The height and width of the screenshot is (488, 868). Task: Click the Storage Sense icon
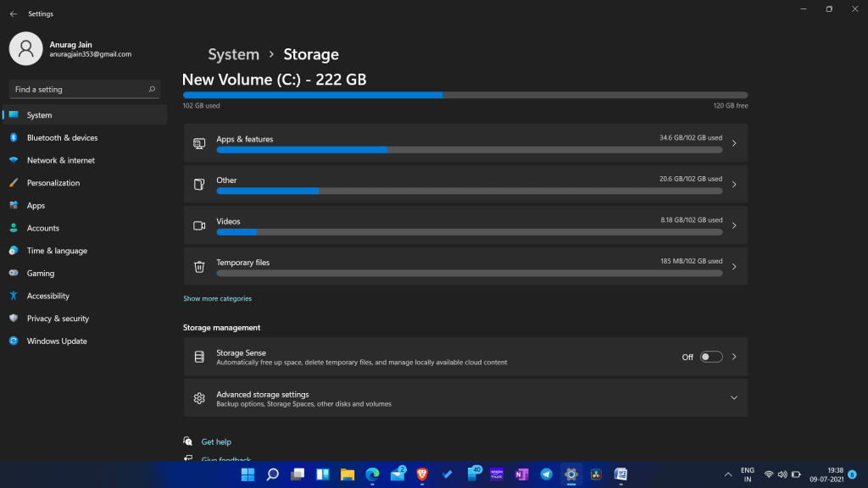point(199,356)
